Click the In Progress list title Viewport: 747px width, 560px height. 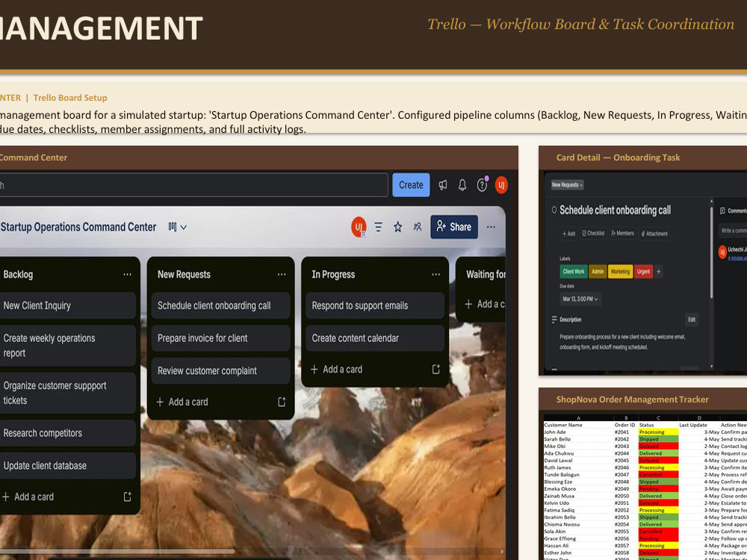point(333,274)
